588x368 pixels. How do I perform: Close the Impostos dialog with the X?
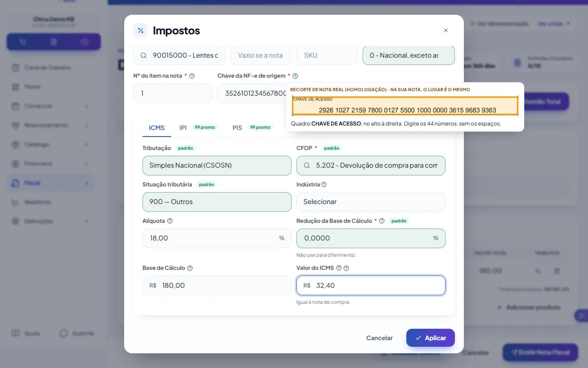(x=445, y=30)
